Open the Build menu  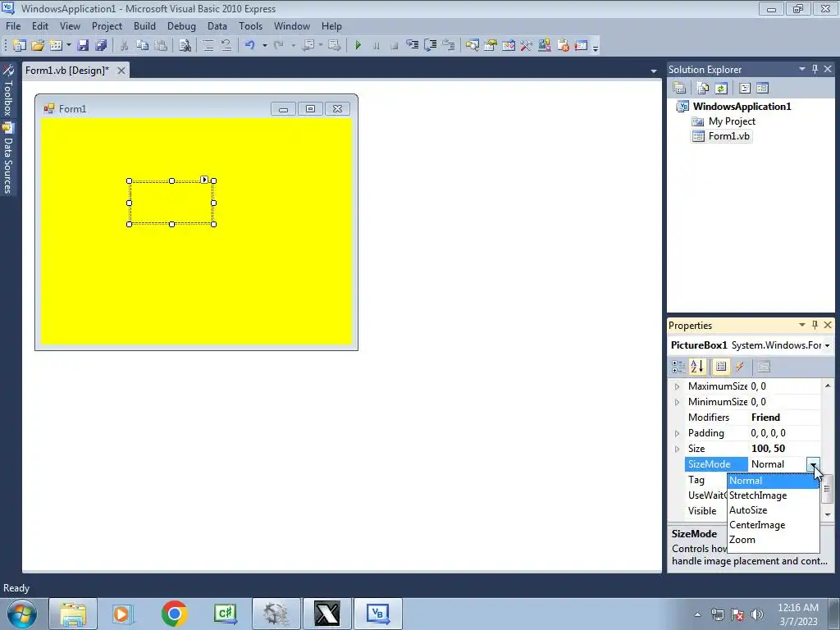coord(144,25)
